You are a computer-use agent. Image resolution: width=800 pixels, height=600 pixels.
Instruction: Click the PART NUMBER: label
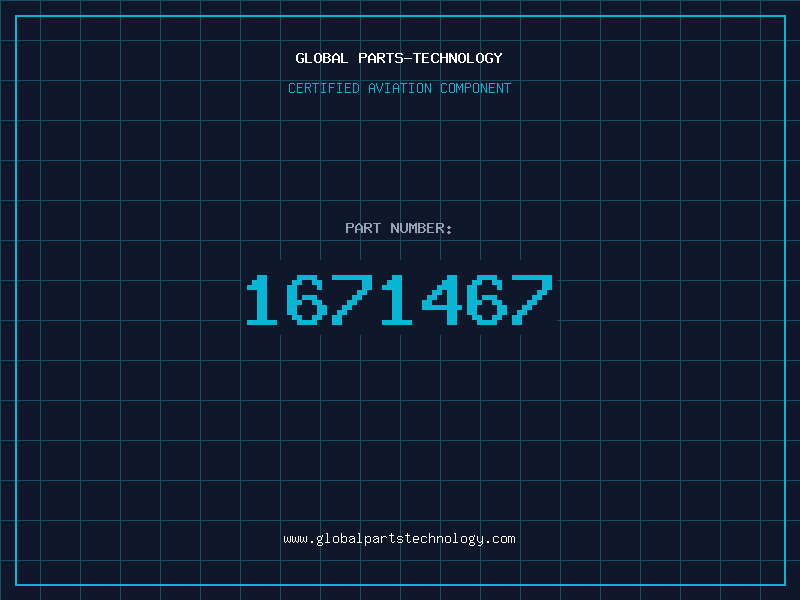coord(399,228)
